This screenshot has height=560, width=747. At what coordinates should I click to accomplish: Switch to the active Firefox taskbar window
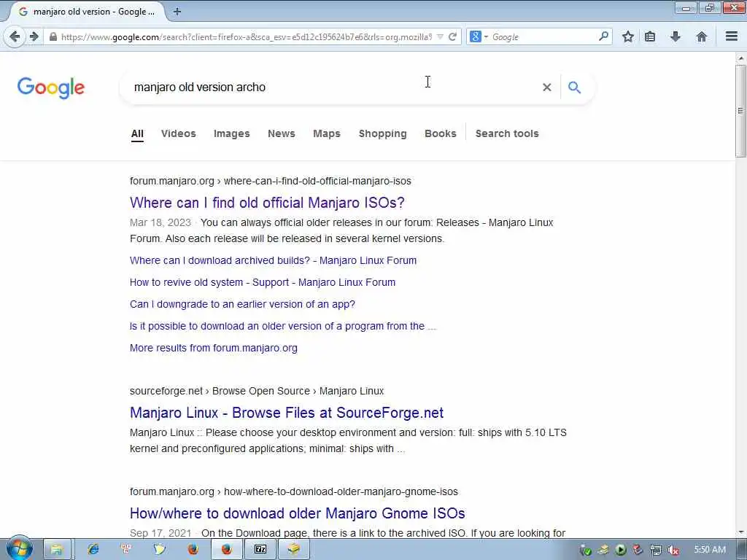coord(226,549)
